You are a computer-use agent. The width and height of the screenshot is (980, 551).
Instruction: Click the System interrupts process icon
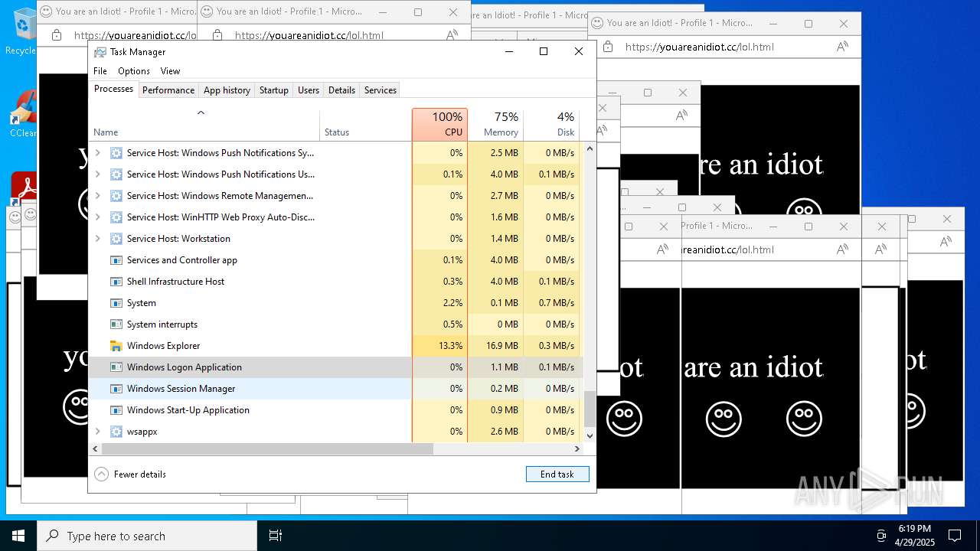(116, 324)
